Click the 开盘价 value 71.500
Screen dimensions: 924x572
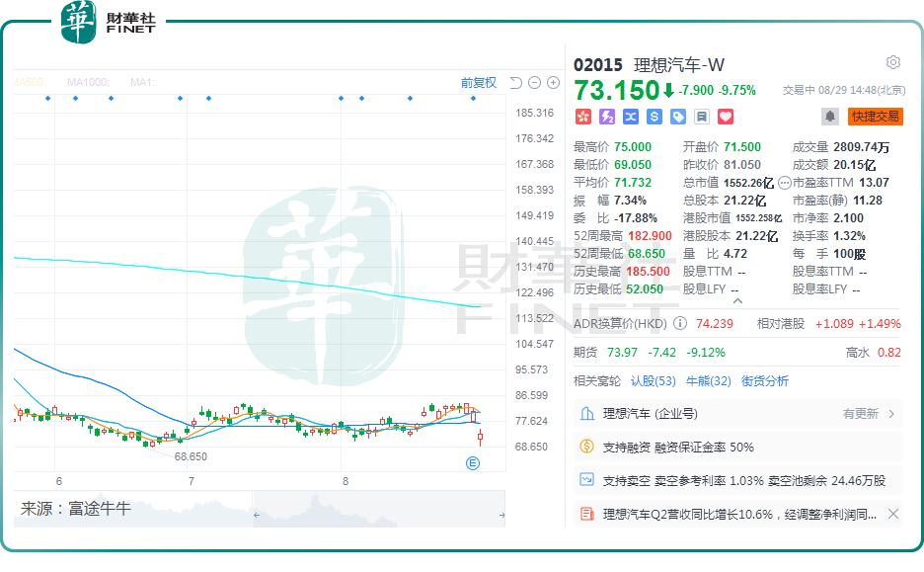742,147
